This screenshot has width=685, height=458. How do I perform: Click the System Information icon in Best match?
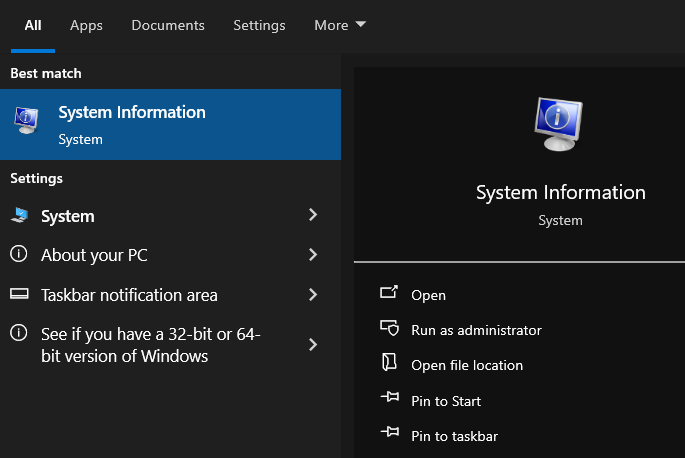[26, 122]
